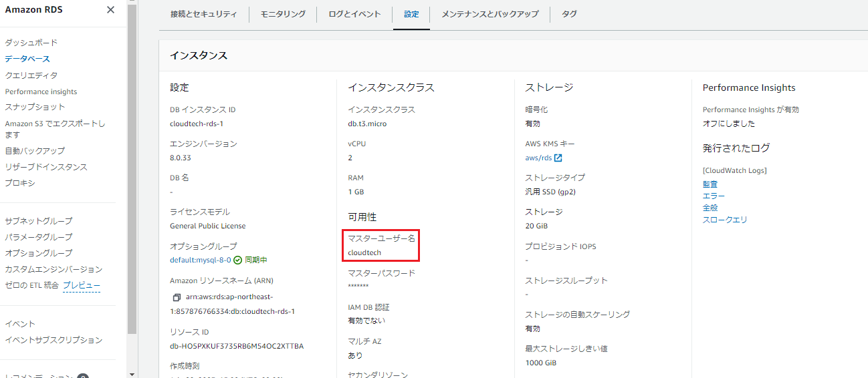
Task: Open スナップショット in the sidebar
Action: 35,107
